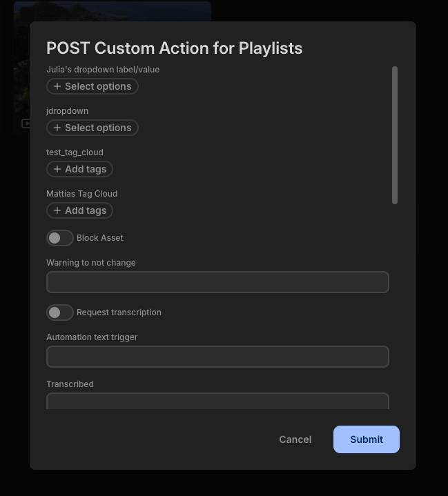The width and height of the screenshot is (448, 496).
Task: Click the dialog's vertical scrollbar
Action: [395, 135]
